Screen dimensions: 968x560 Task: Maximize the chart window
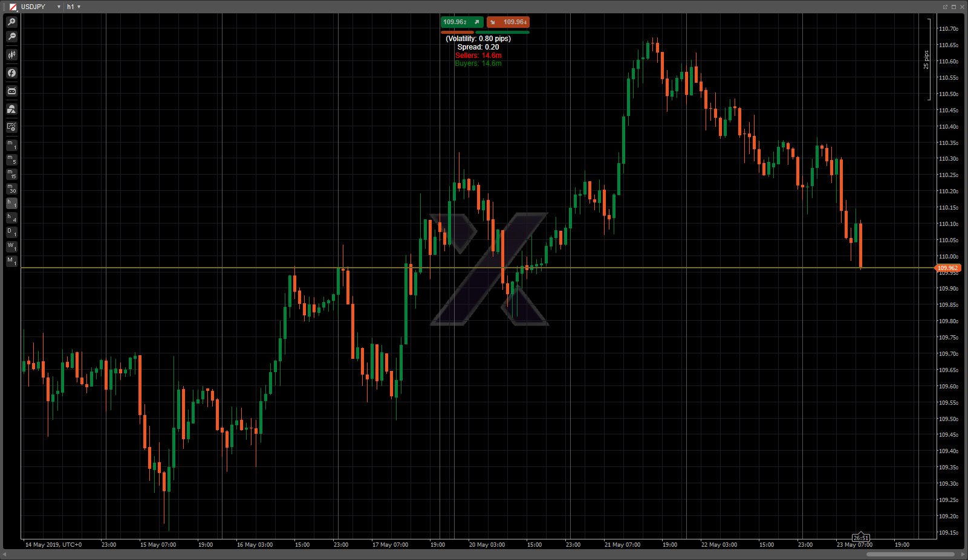953,7
